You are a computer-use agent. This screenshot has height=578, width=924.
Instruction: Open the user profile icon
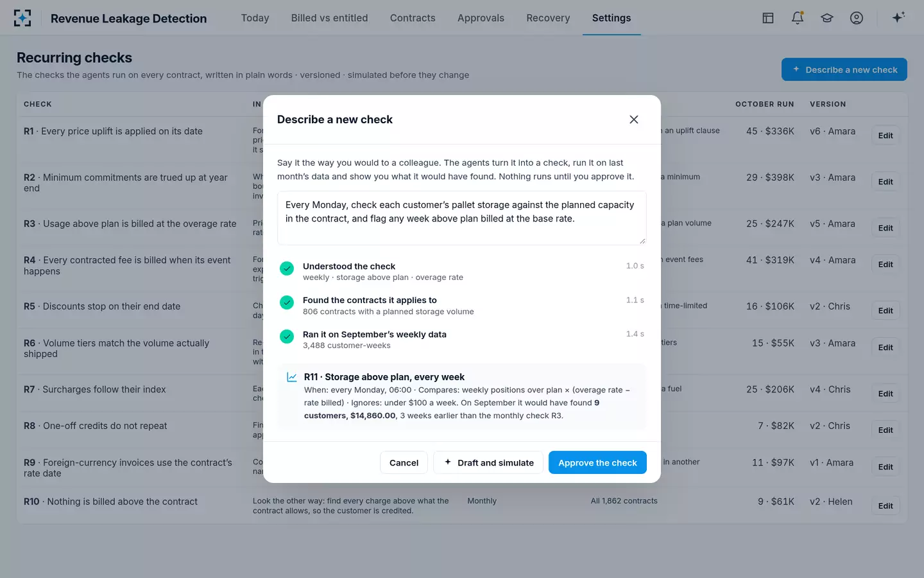tap(857, 18)
